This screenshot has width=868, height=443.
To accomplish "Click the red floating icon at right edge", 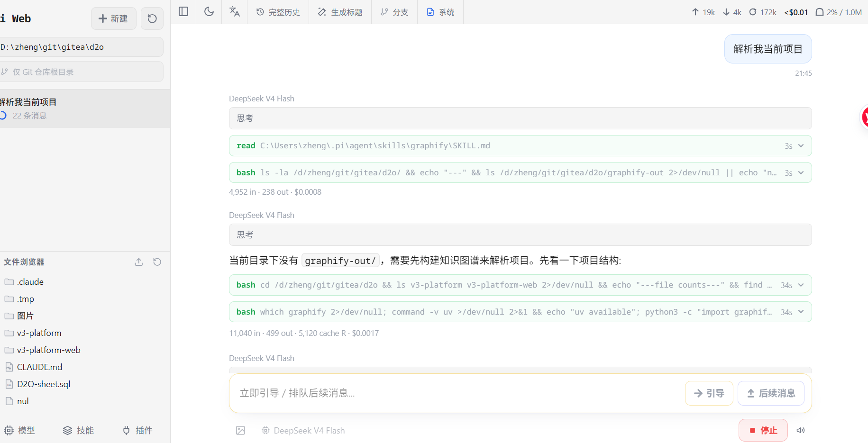I will [x=864, y=117].
